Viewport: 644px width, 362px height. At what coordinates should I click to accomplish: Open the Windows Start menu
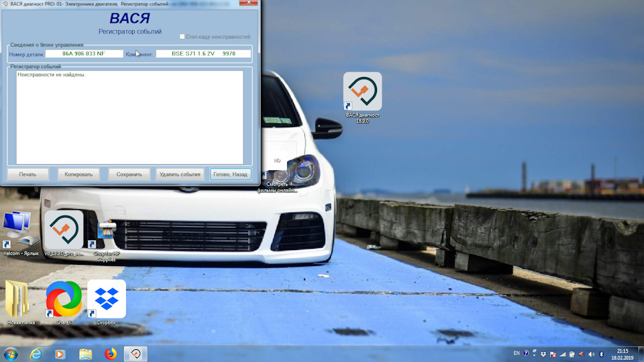click(x=10, y=354)
